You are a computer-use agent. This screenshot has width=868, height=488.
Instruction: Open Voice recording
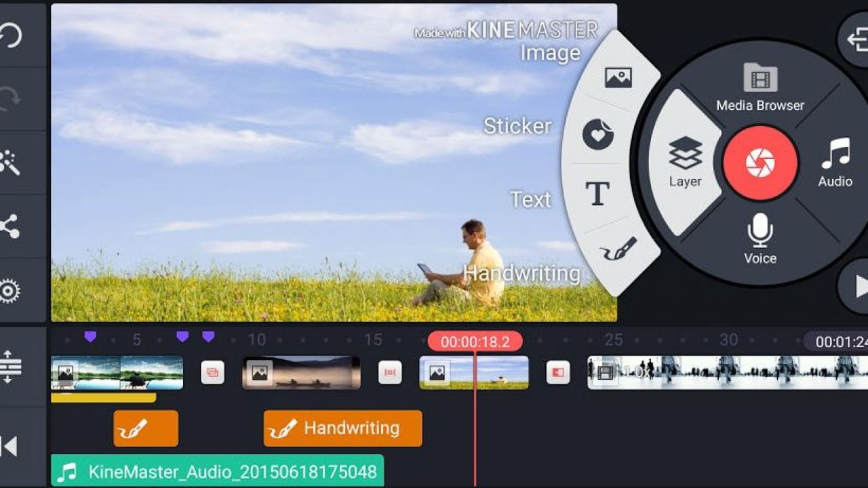coord(760,239)
